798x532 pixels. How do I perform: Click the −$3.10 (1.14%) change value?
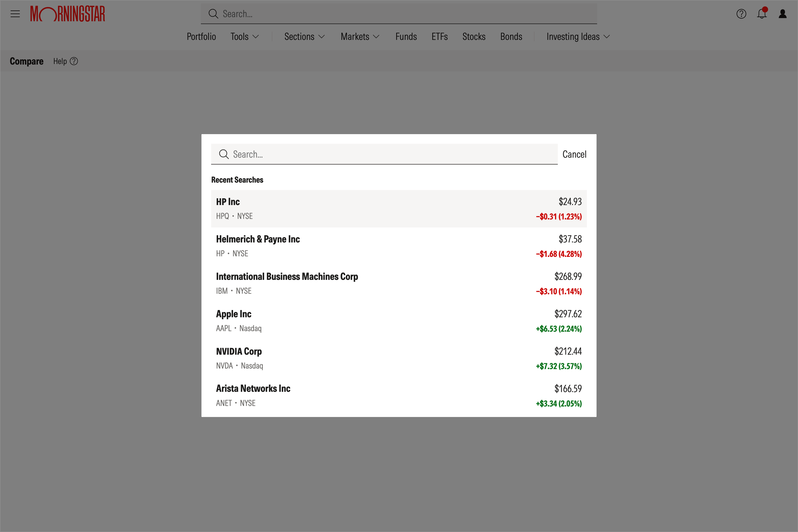point(559,291)
